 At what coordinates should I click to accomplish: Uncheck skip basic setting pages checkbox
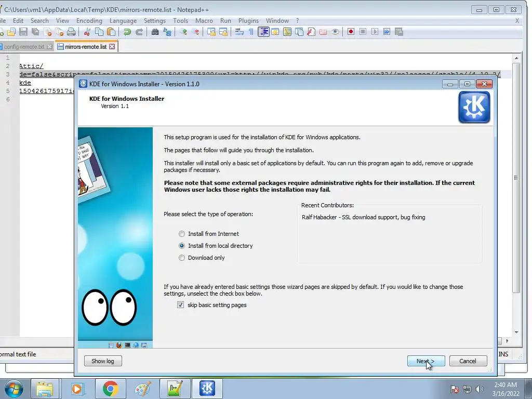point(180,304)
